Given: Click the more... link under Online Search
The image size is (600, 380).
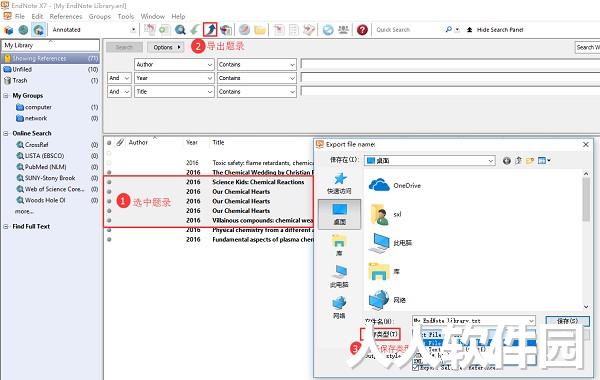Looking at the screenshot, I should pyautogui.click(x=24, y=212).
